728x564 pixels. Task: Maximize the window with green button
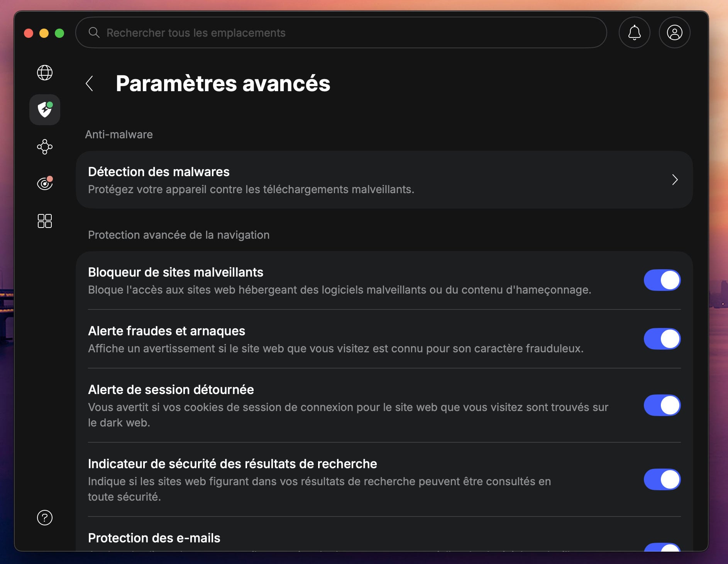[x=59, y=33]
